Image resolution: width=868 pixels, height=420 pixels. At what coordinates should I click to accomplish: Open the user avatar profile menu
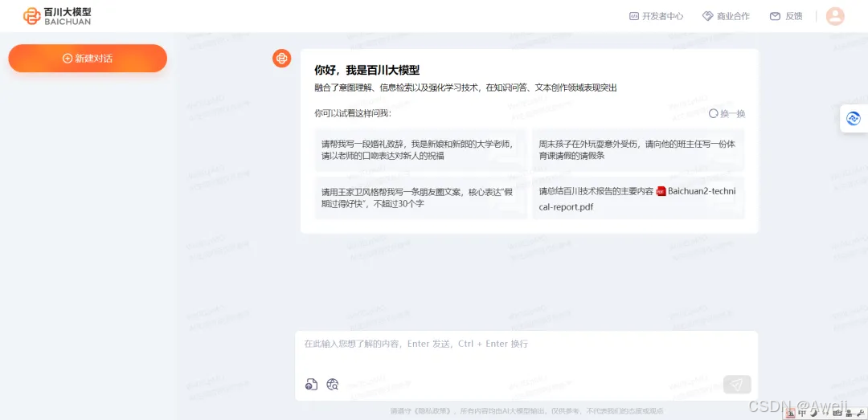[835, 16]
